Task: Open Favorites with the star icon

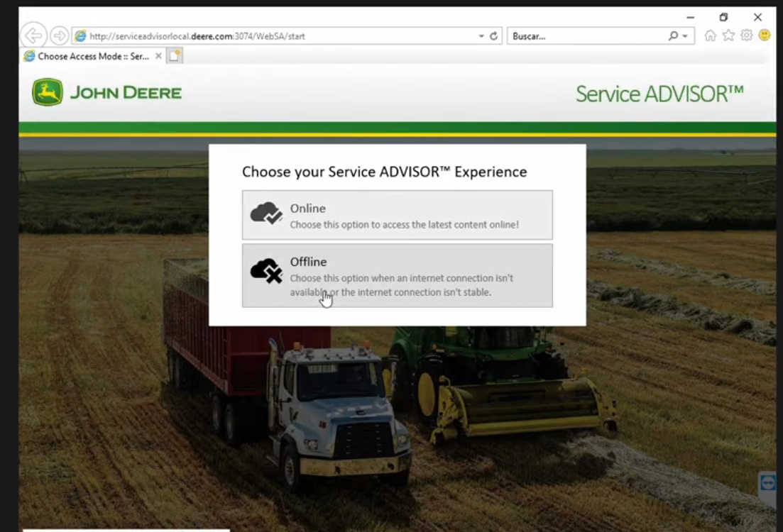Action: 728,35
